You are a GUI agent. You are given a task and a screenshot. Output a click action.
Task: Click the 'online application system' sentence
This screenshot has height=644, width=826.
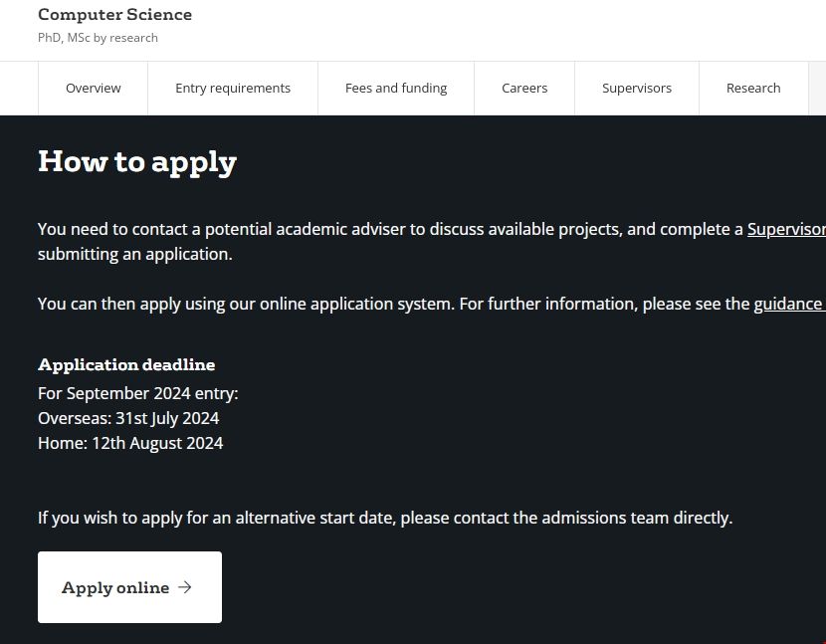(394, 304)
